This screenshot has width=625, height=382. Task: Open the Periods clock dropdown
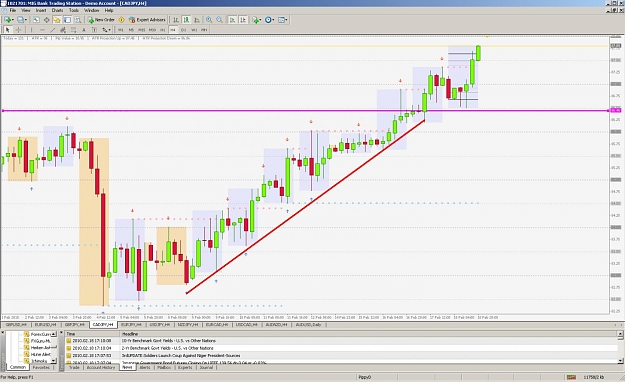pyautogui.click(x=269, y=20)
